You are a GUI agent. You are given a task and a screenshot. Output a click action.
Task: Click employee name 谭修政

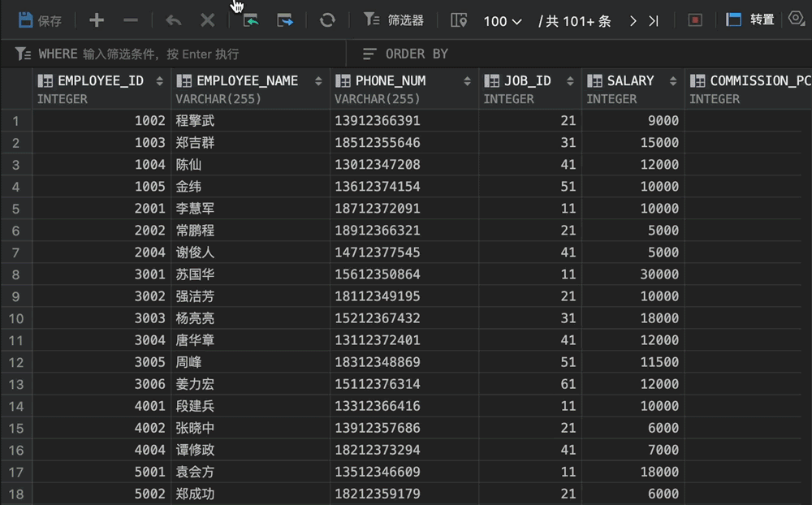(195, 450)
